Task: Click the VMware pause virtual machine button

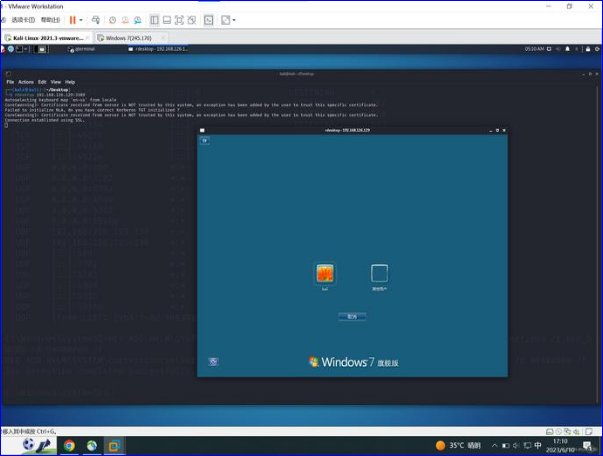Action: [73, 19]
